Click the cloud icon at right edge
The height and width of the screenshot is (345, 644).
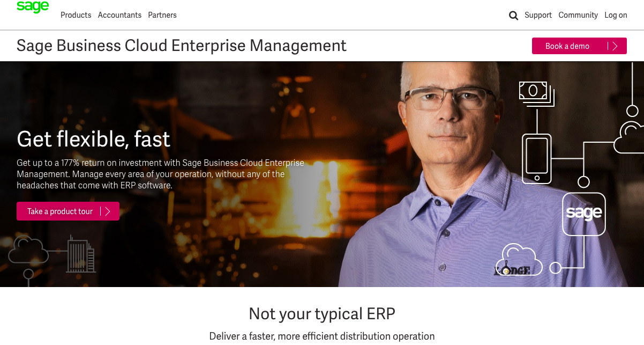click(629, 137)
